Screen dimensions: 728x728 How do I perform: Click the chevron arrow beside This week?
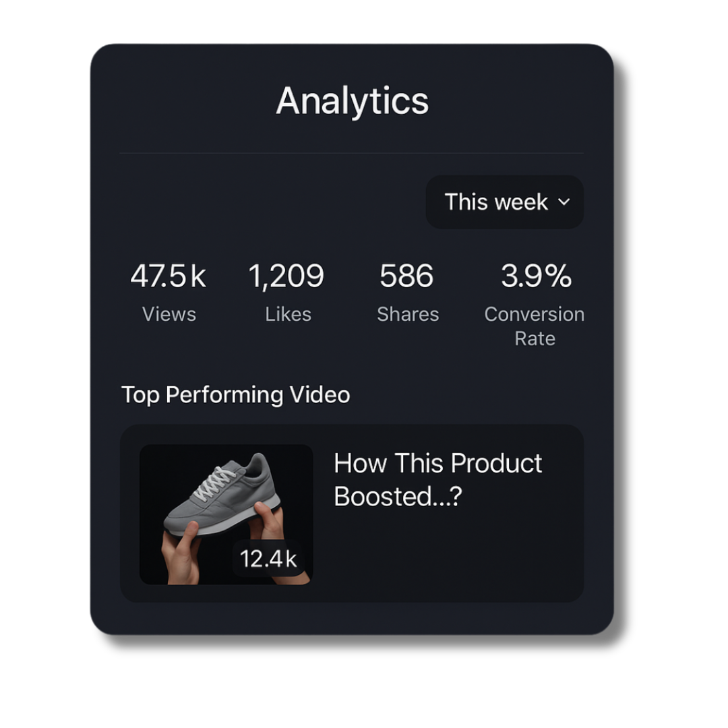tap(564, 202)
